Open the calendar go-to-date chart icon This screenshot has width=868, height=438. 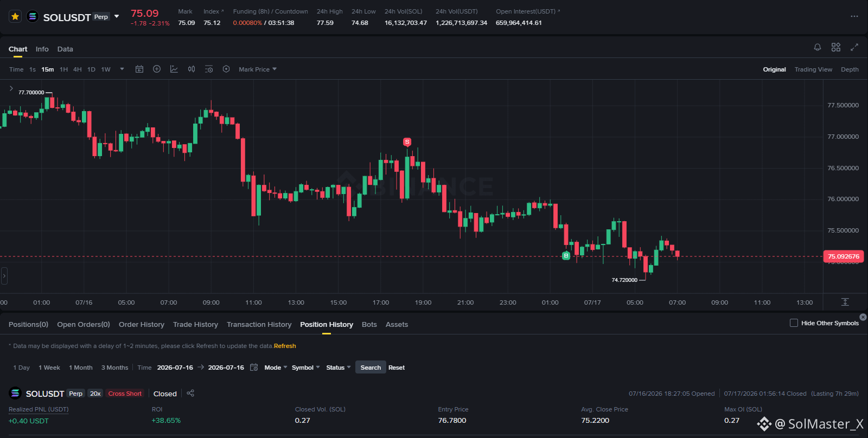(x=139, y=69)
